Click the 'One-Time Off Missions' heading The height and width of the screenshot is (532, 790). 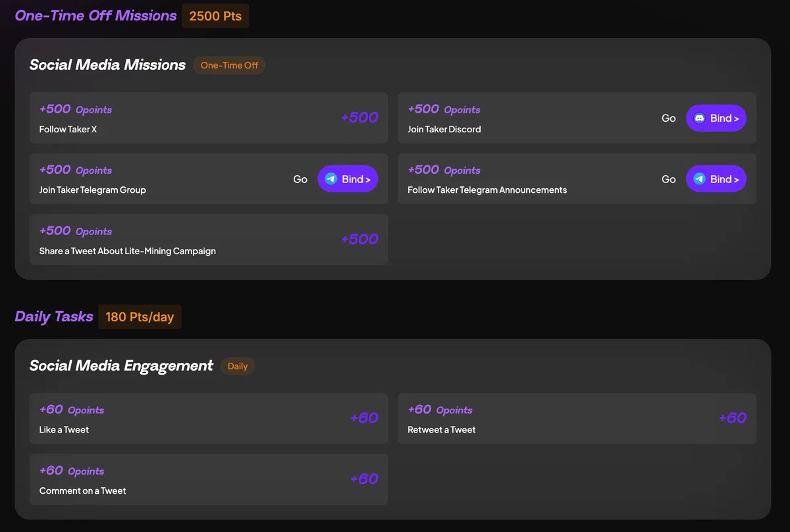point(95,15)
